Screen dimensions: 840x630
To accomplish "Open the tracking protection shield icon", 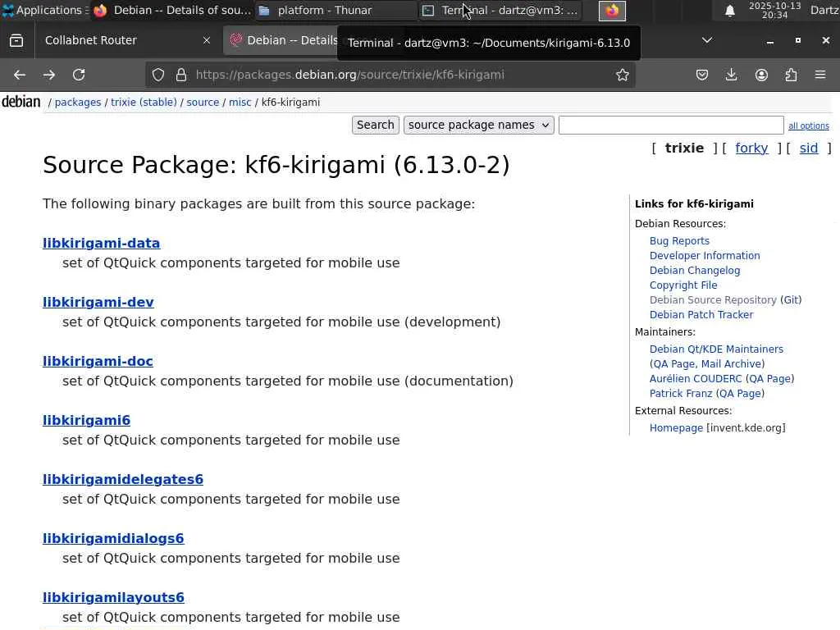I will (x=158, y=75).
